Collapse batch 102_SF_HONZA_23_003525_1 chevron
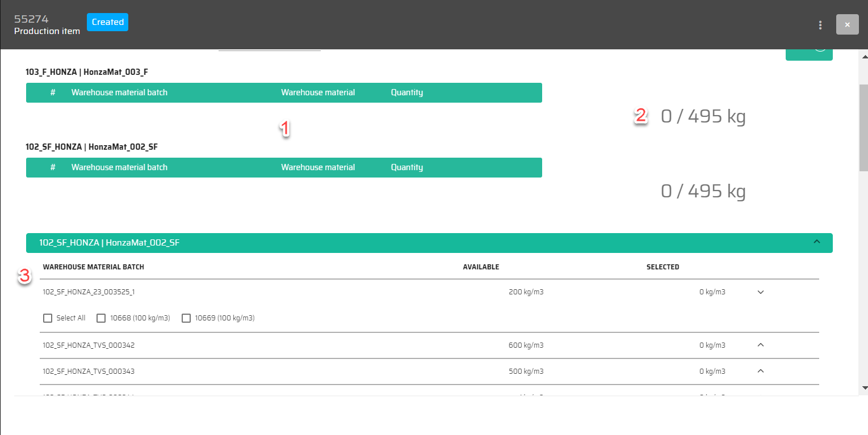 [761, 292]
